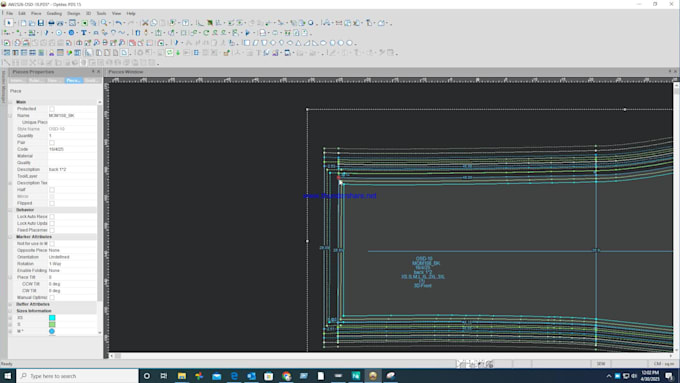This screenshot has width=680, height=383.
Task: Create a rectangle piece shape
Action: tap(247, 43)
